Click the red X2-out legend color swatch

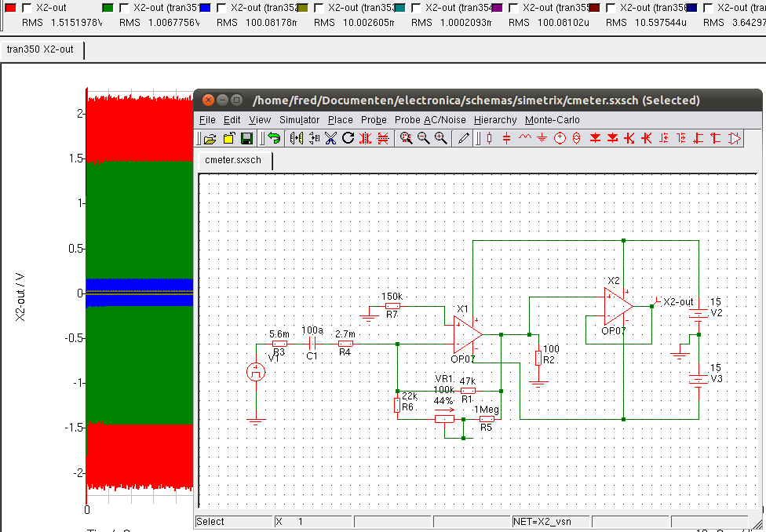click(11, 8)
